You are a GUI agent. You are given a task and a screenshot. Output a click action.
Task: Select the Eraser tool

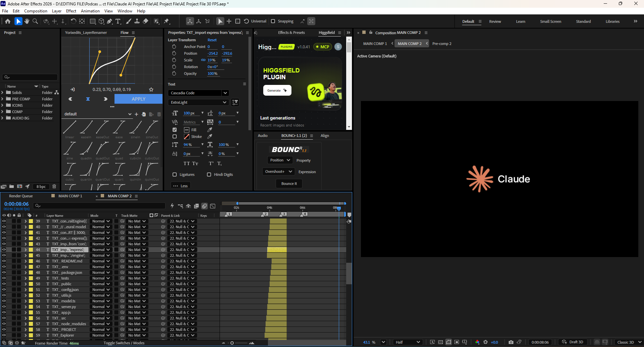click(145, 21)
